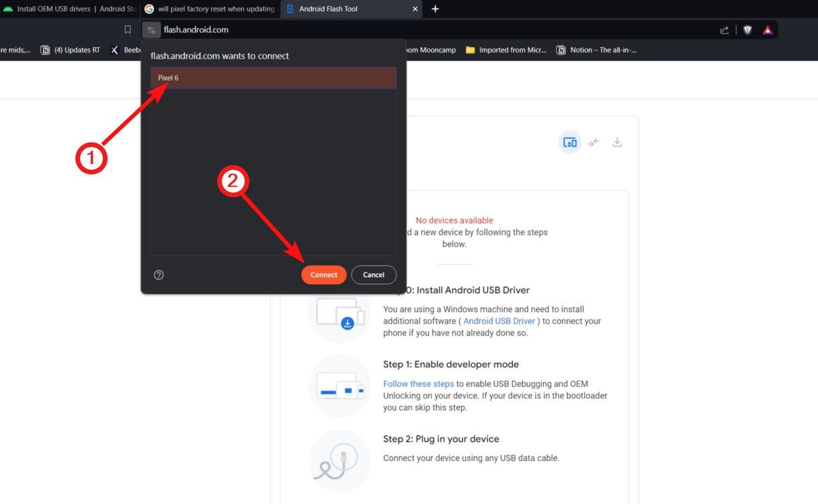818x504 pixels.
Task: Click the Install Android USB Driver heading
Action: (x=473, y=290)
